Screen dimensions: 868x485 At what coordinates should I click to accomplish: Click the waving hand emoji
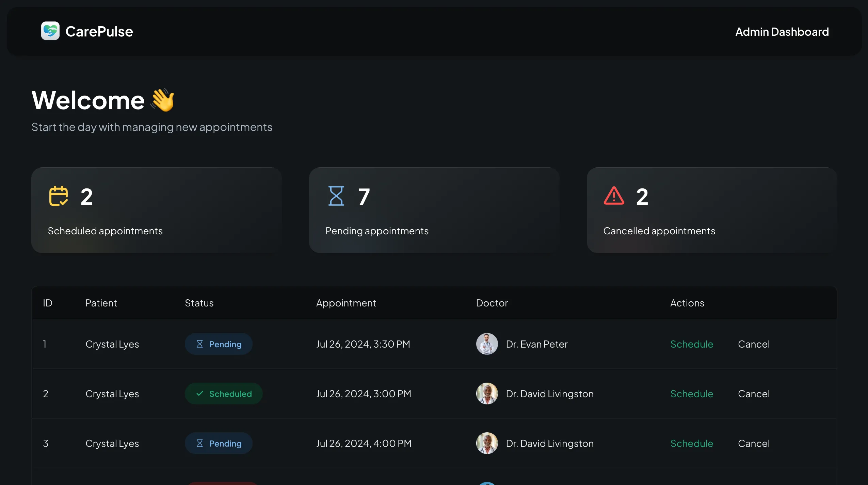pos(163,100)
